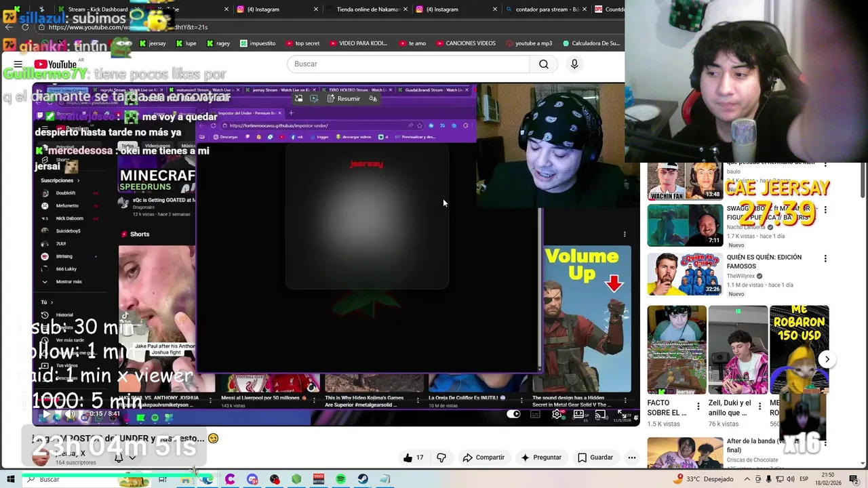
Task: Open the ESP language indicator in tray
Action: [804, 479]
